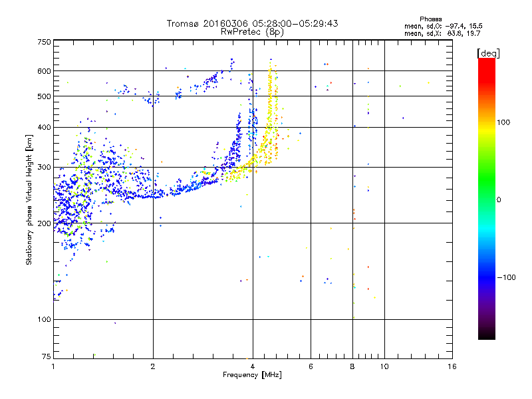
Task: Click the colorbar label 100
Action: pyautogui.click(x=503, y=122)
